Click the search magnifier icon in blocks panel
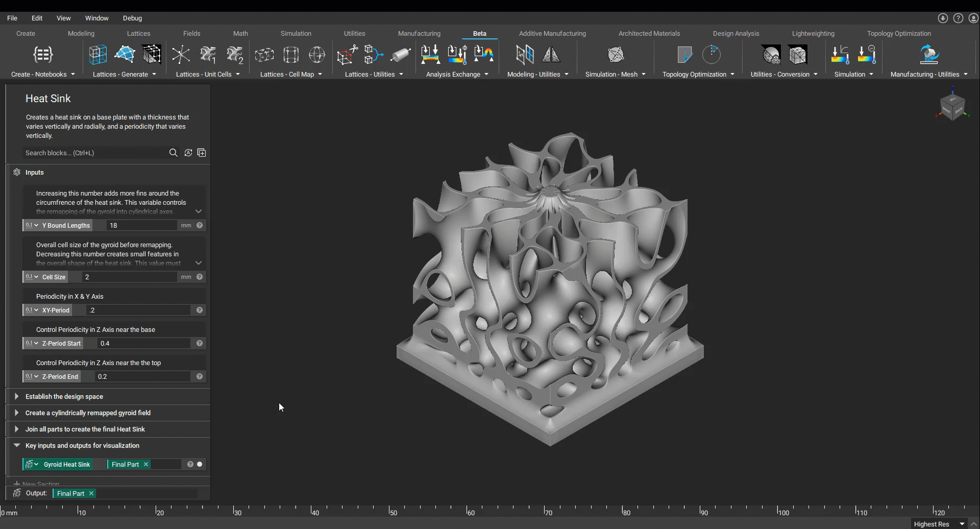The height and width of the screenshot is (529, 980). (174, 153)
